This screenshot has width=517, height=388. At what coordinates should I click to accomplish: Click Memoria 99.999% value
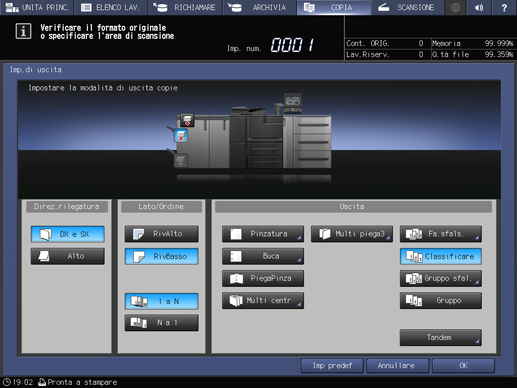[x=499, y=43]
